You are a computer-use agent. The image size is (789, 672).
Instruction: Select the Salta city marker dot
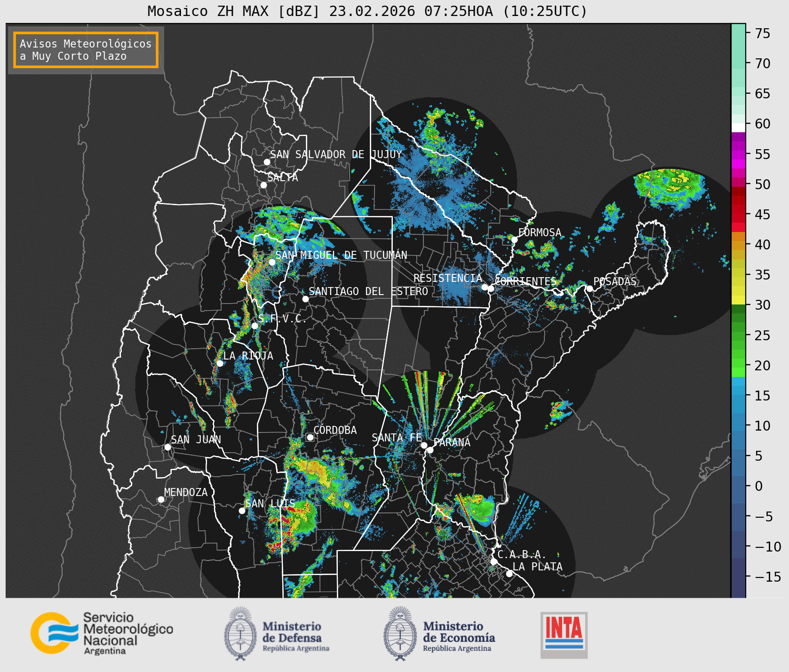[x=264, y=185]
